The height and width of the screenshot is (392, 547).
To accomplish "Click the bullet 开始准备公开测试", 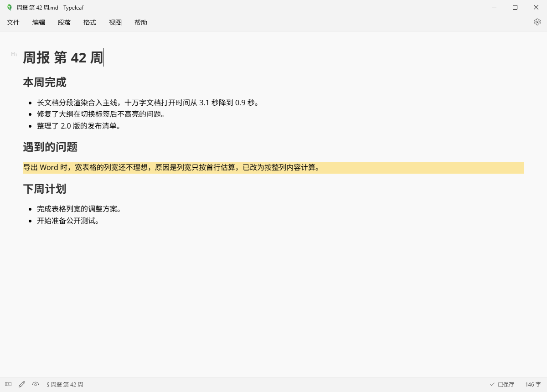I will [68, 221].
